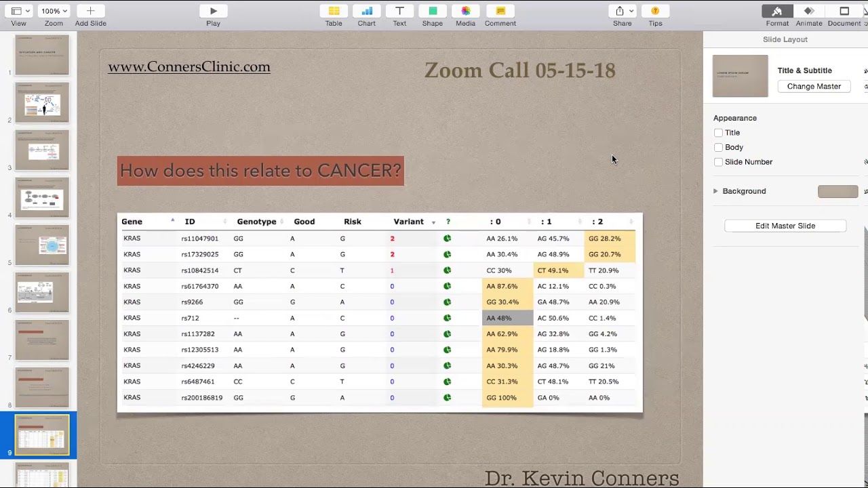This screenshot has width=868, height=488.
Task: Enable the Title appearance checkbox
Action: click(718, 133)
